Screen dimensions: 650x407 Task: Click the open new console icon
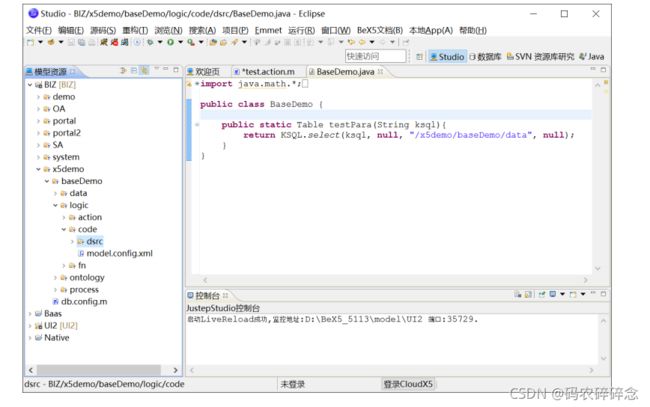[x=573, y=295]
